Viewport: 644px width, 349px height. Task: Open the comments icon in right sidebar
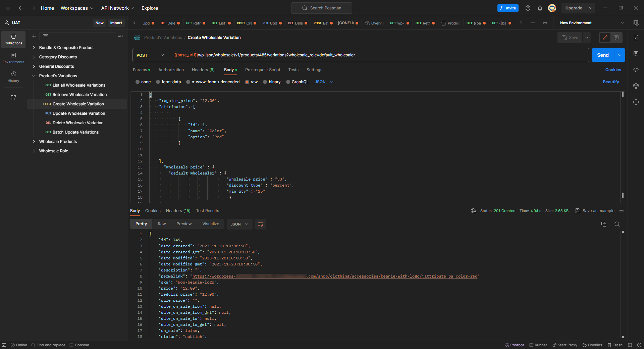pyautogui.click(x=636, y=54)
